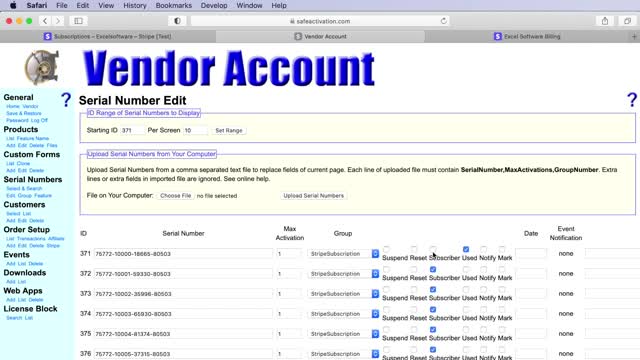The width and height of the screenshot is (640, 360).
Task: Open the Save & Restore link
Action: (x=24, y=113)
